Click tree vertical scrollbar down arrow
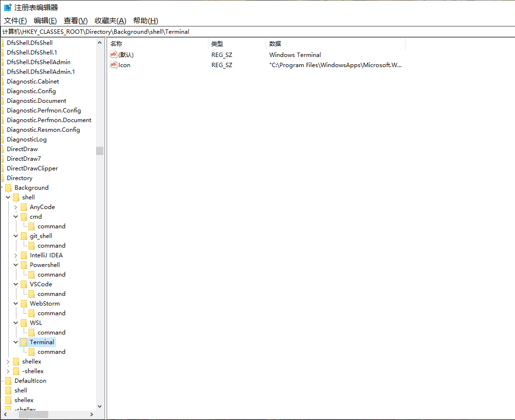The width and height of the screenshot is (515, 420). click(99, 406)
